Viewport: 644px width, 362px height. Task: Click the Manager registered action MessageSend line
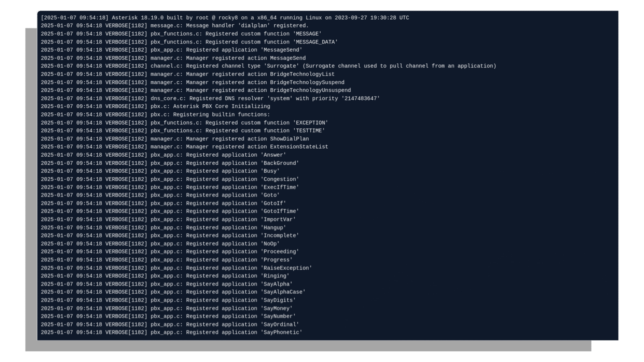pyautogui.click(x=173, y=58)
